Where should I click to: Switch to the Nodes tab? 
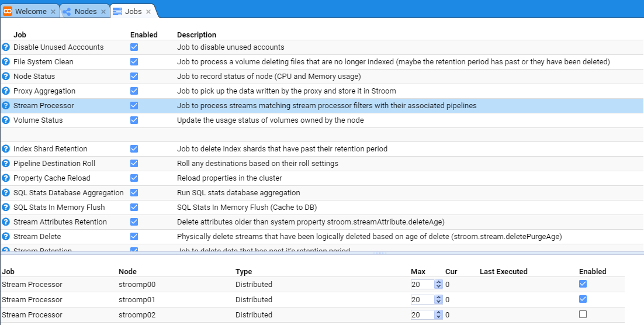click(85, 11)
